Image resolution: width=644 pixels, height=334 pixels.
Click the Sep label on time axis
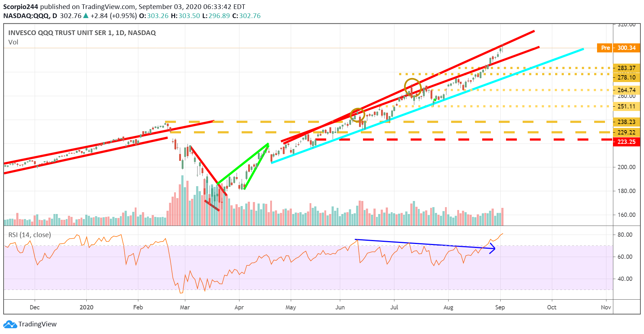[x=500, y=308]
